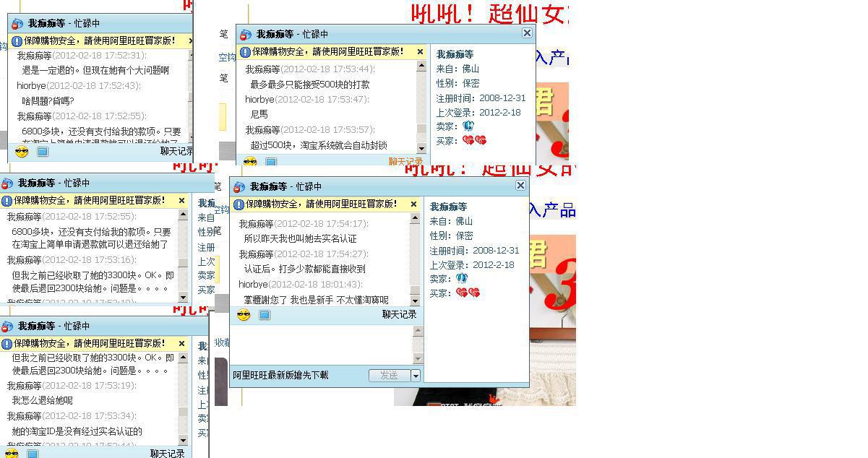
Task: Click scroll-up arrow of 17:54:17 chat history
Action: [x=415, y=219]
